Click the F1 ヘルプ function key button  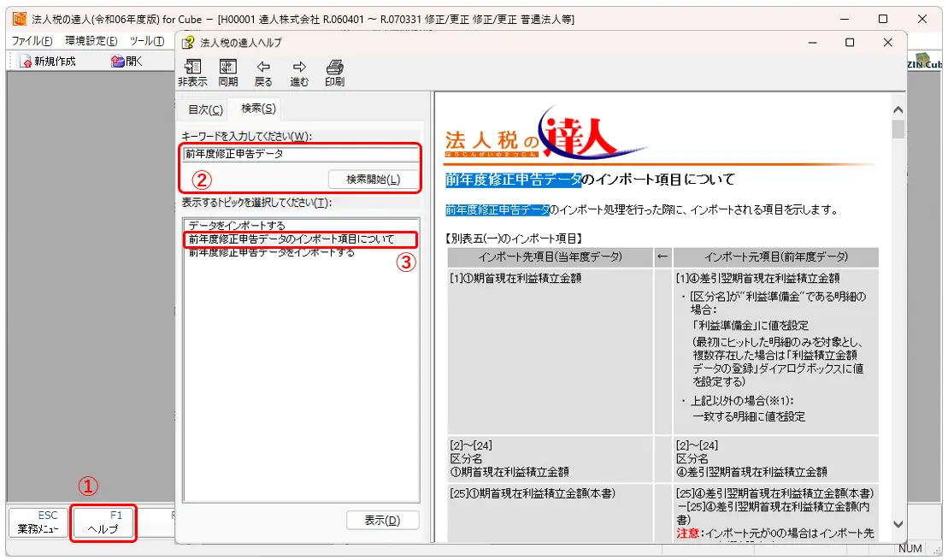pos(103,522)
